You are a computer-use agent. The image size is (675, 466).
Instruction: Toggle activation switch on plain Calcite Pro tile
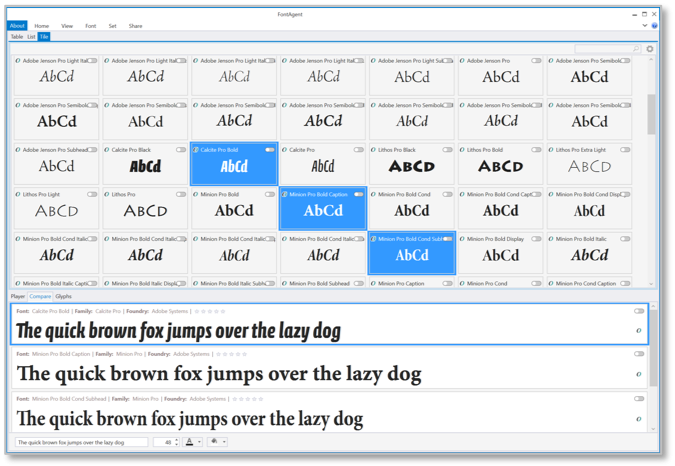tap(359, 150)
